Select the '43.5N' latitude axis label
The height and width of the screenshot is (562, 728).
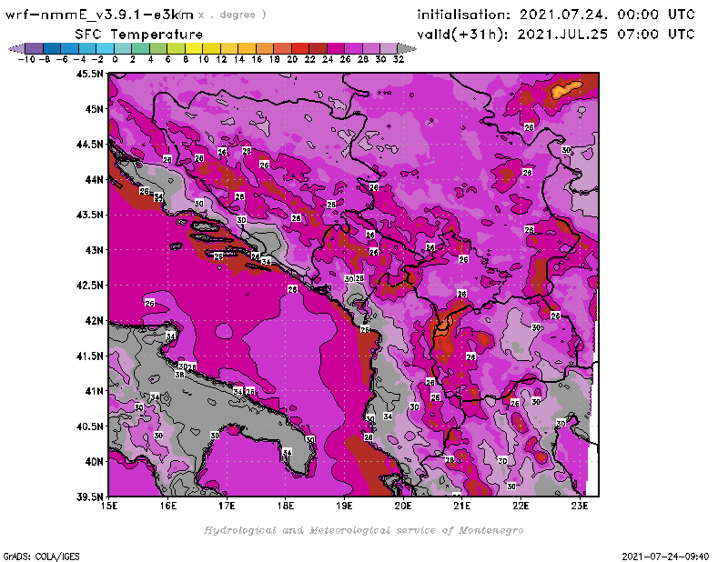click(x=89, y=215)
